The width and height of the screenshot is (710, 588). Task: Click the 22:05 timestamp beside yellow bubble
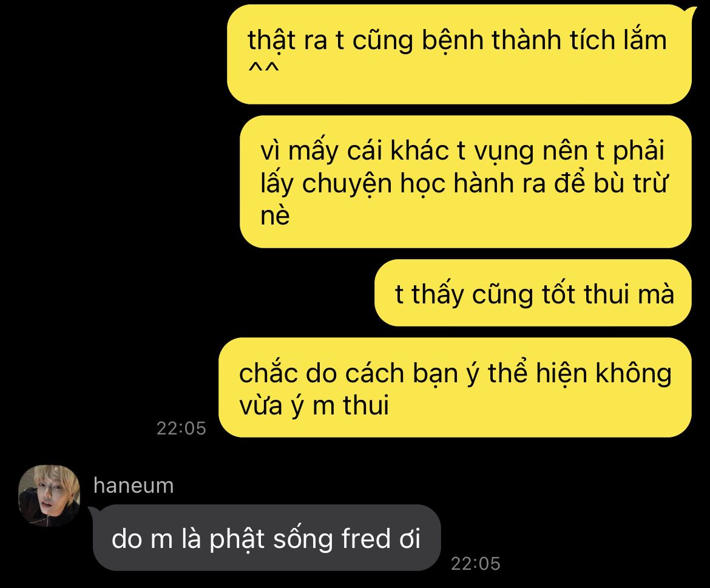click(x=181, y=428)
